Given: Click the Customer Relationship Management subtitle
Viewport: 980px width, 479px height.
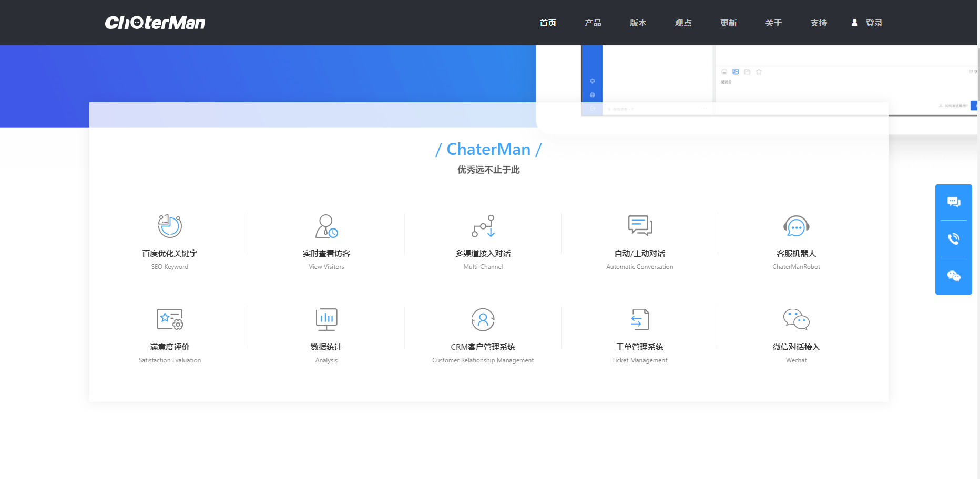Looking at the screenshot, I should click(x=483, y=360).
